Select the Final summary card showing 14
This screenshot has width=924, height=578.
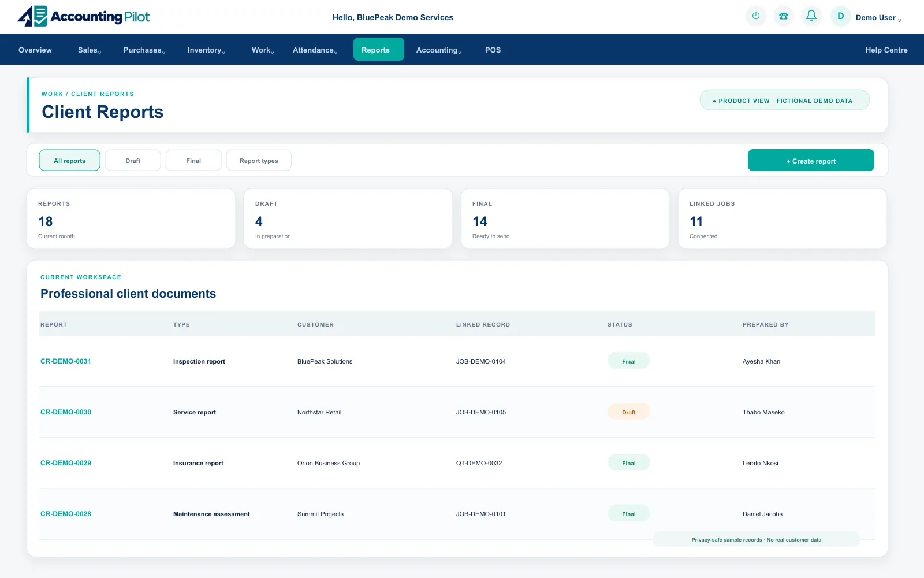[565, 218]
